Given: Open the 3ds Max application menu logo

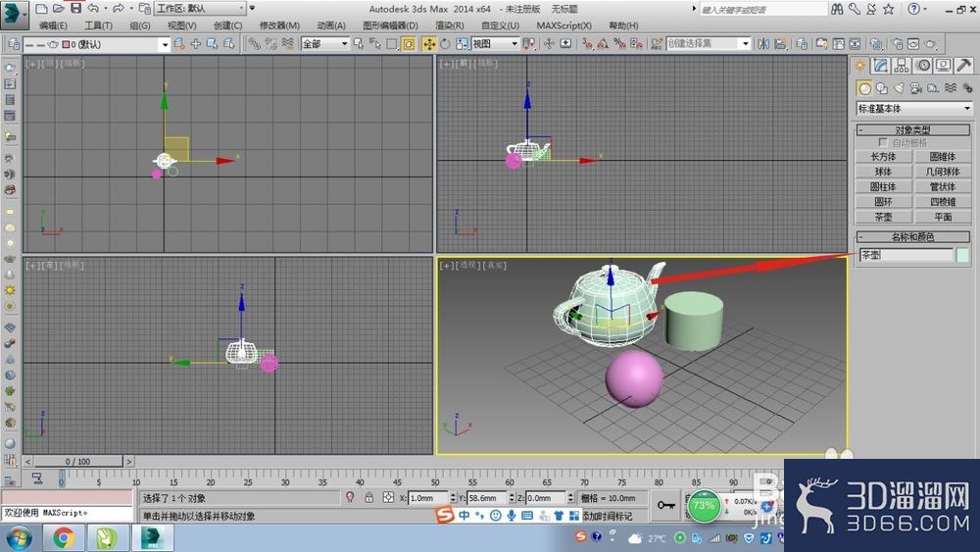Looking at the screenshot, I should (x=14, y=15).
